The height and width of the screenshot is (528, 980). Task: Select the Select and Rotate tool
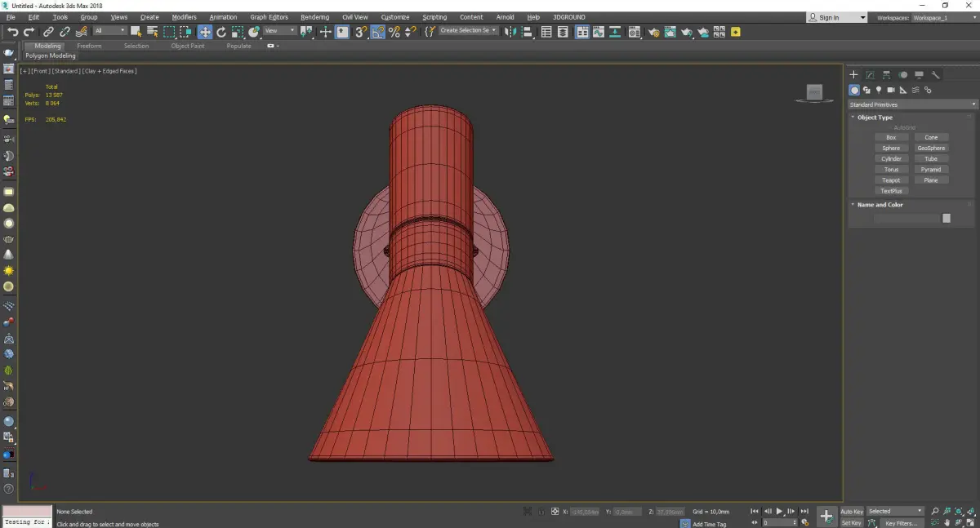(220, 32)
